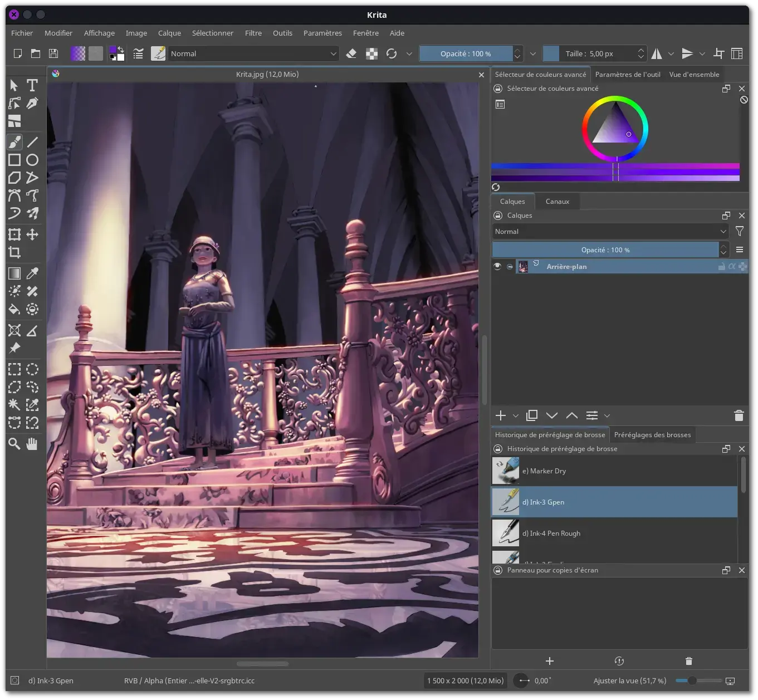This screenshot has width=758, height=700.
Task: Toggle vertical mirror tool
Action: pos(688,53)
